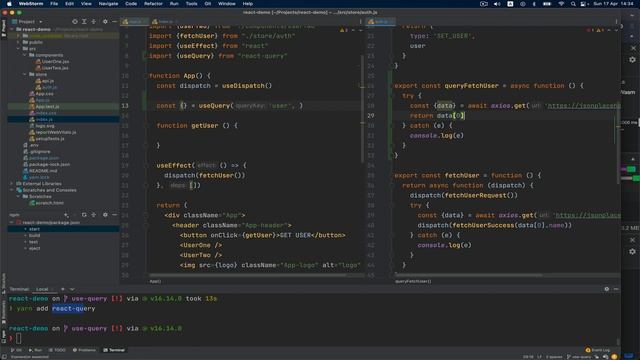Select the test npm script
The image size is (640, 360).
coord(33,242)
